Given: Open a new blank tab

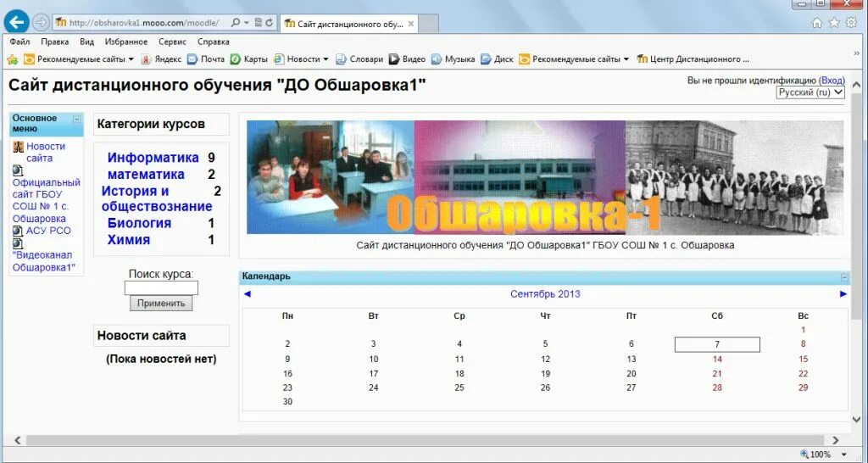Looking at the screenshot, I should (x=429, y=25).
